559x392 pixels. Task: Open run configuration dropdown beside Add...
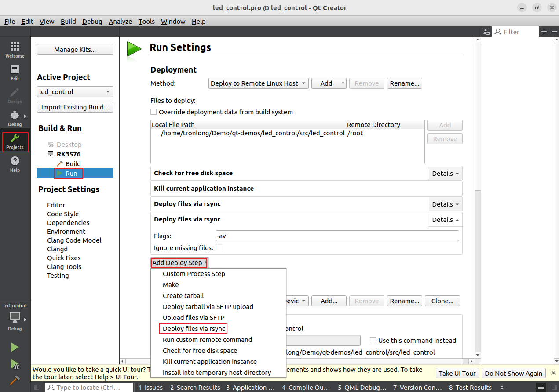297,301
